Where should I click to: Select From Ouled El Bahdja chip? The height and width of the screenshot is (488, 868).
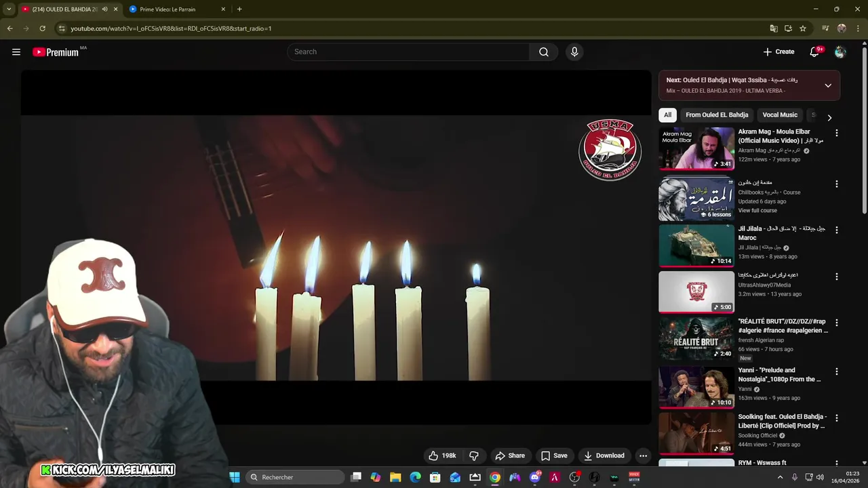717,115
